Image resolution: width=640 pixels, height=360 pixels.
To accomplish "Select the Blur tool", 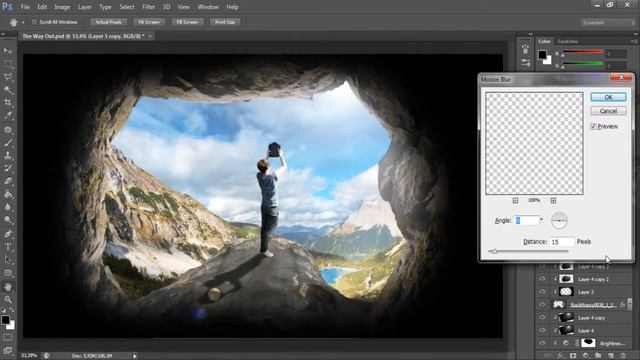I will pyautogui.click(x=8, y=207).
